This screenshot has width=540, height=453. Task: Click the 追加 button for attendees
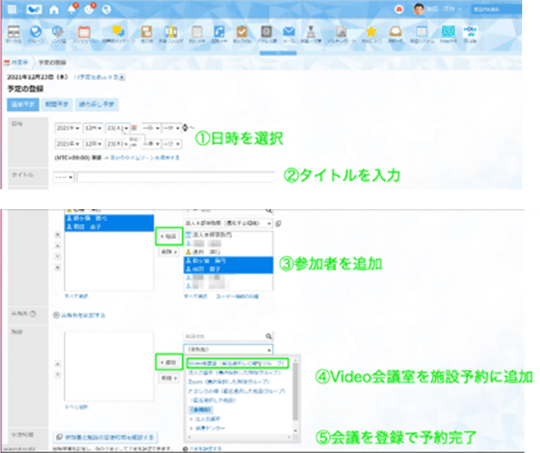point(169,236)
